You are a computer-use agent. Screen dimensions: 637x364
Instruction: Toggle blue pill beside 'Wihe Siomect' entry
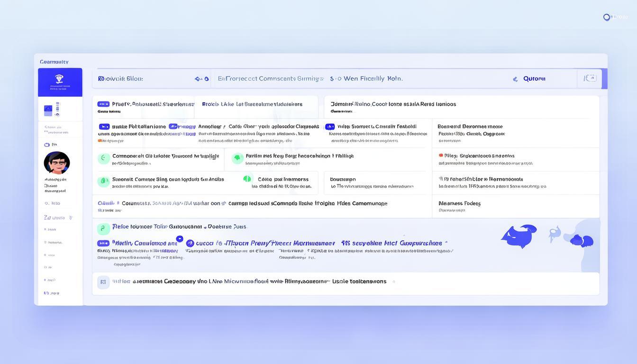click(330, 127)
